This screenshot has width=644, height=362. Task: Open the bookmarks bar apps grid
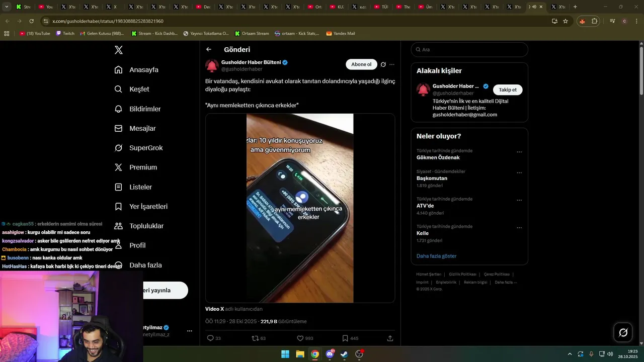click(x=7, y=33)
